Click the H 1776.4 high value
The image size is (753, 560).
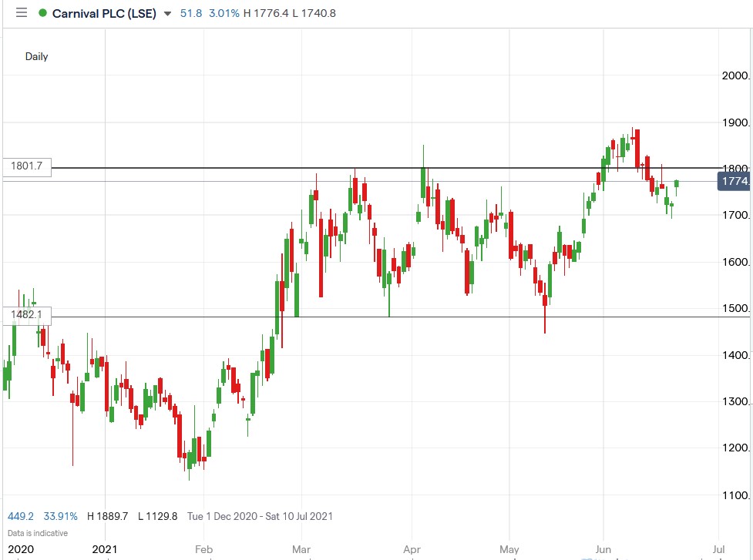(266, 13)
